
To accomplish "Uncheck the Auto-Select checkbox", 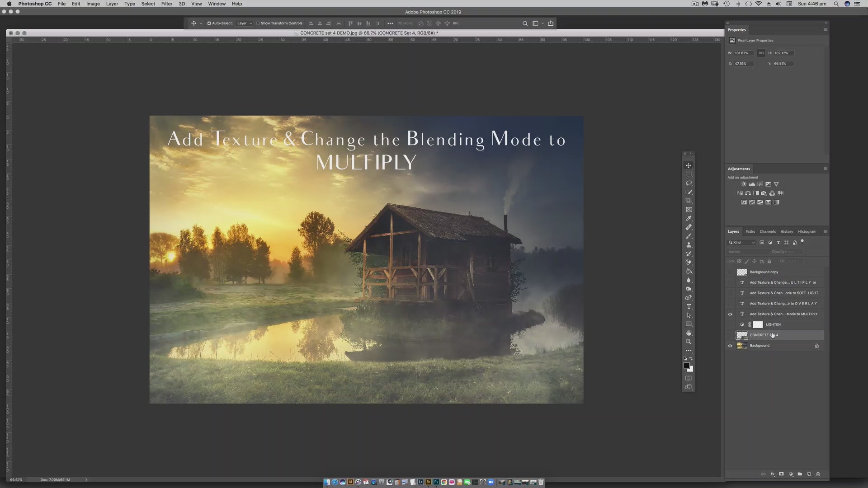I will pyautogui.click(x=209, y=23).
